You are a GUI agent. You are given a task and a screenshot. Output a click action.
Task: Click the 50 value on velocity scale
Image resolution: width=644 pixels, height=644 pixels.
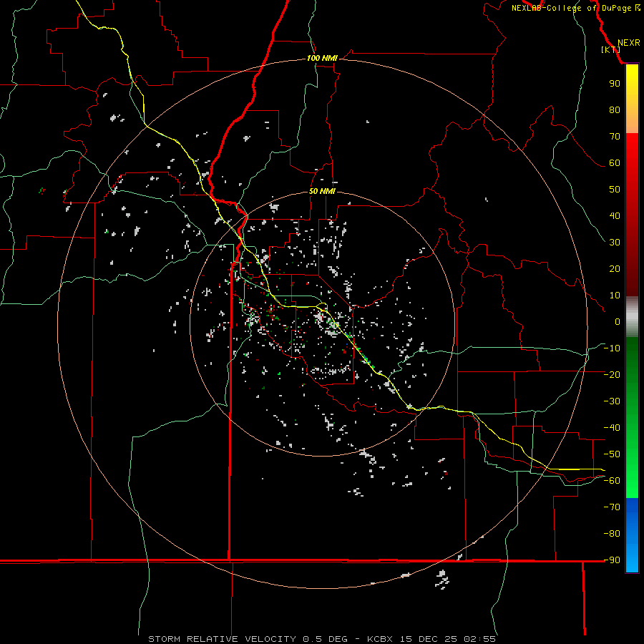coord(615,190)
